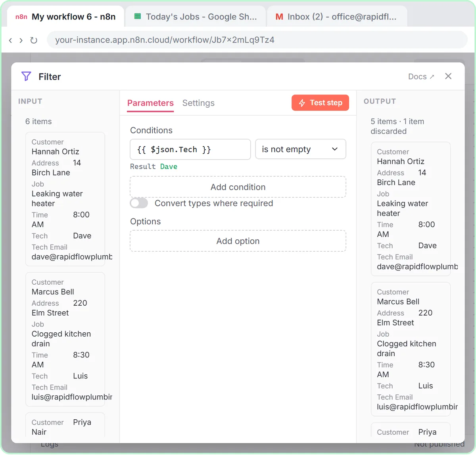Close the Filter panel with X
The image size is (476, 455).
pos(448,76)
